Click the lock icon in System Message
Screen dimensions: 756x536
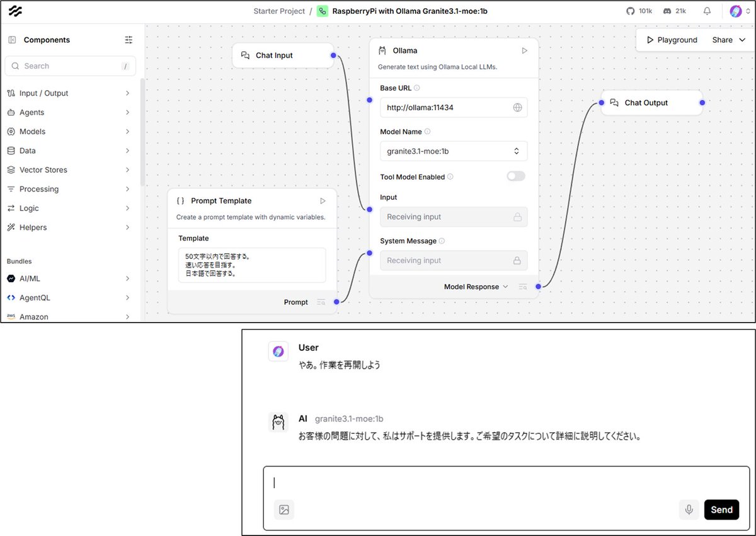[x=518, y=260]
